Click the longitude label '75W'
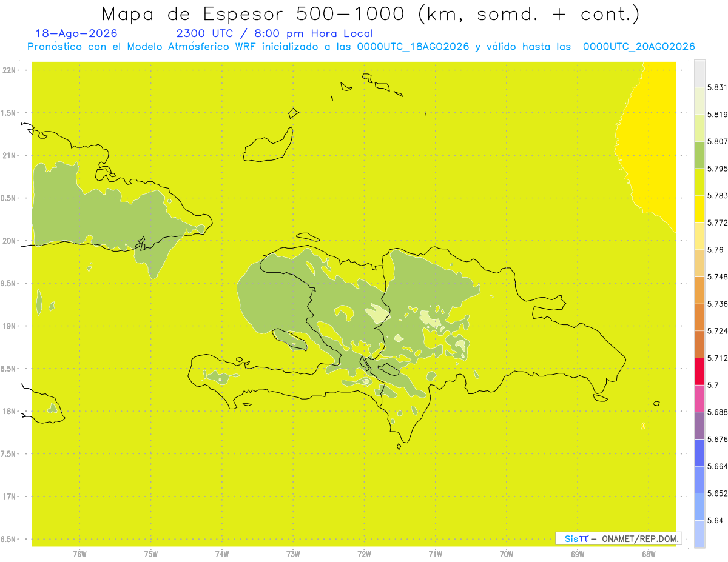 [151, 554]
